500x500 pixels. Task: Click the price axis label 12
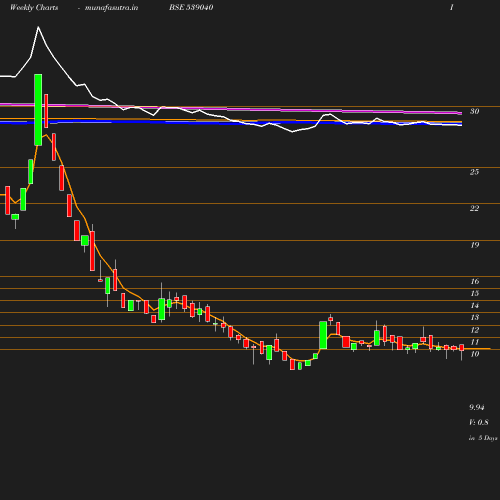[475, 330]
